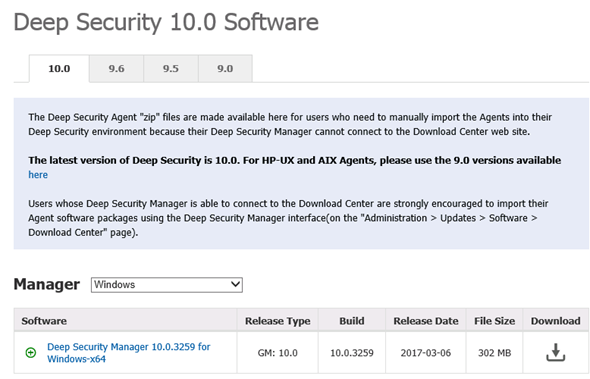Switch to the 9.6 version tab
Viewport: 590px width, 379px height.
(x=116, y=68)
